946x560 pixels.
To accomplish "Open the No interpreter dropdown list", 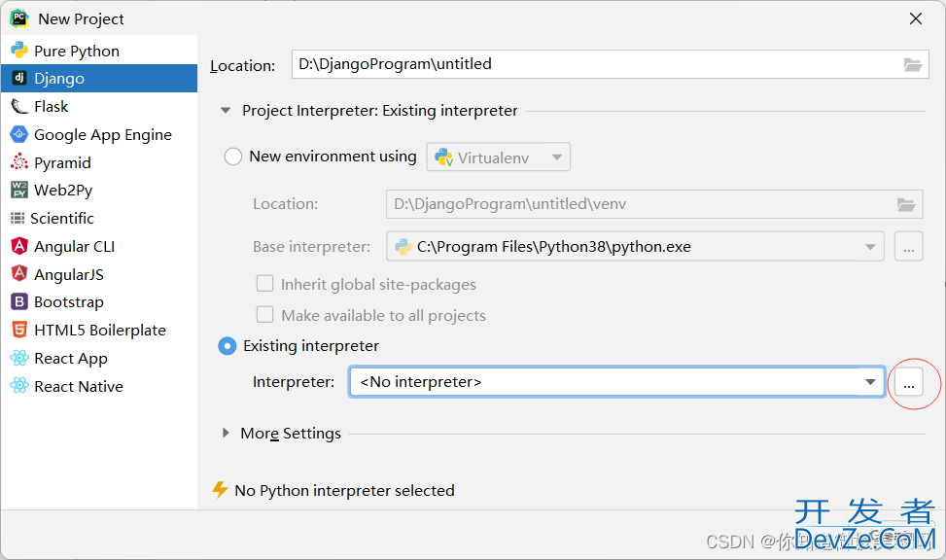I will 616,381.
